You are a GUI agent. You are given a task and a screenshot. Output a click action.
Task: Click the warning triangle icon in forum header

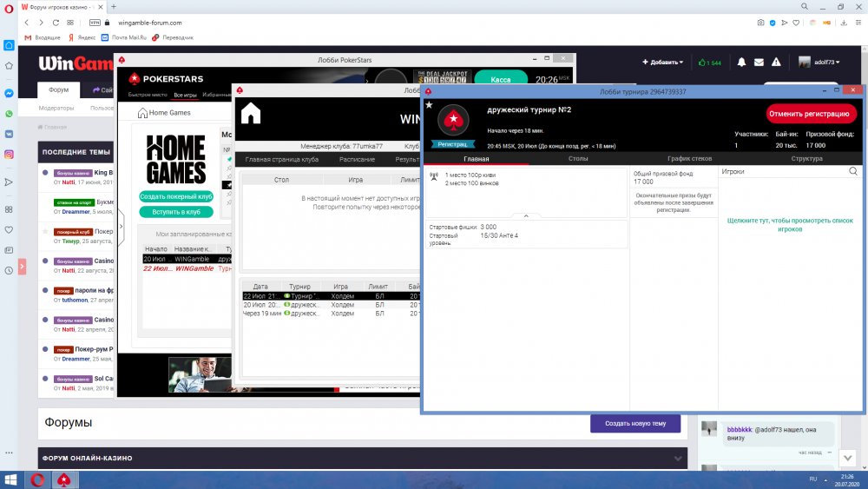tap(776, 63)
